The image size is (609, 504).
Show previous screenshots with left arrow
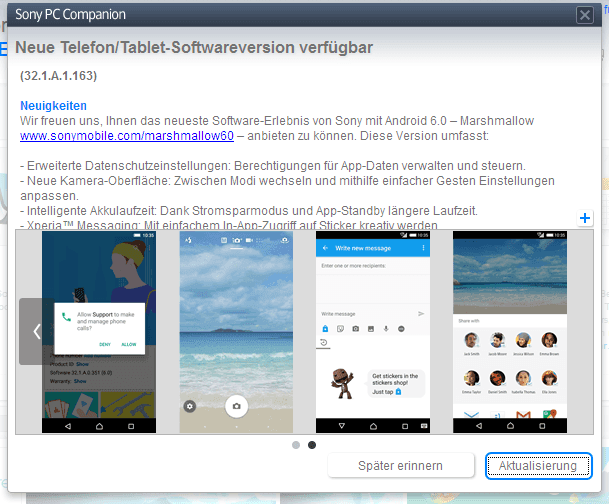tap(37, 331)
